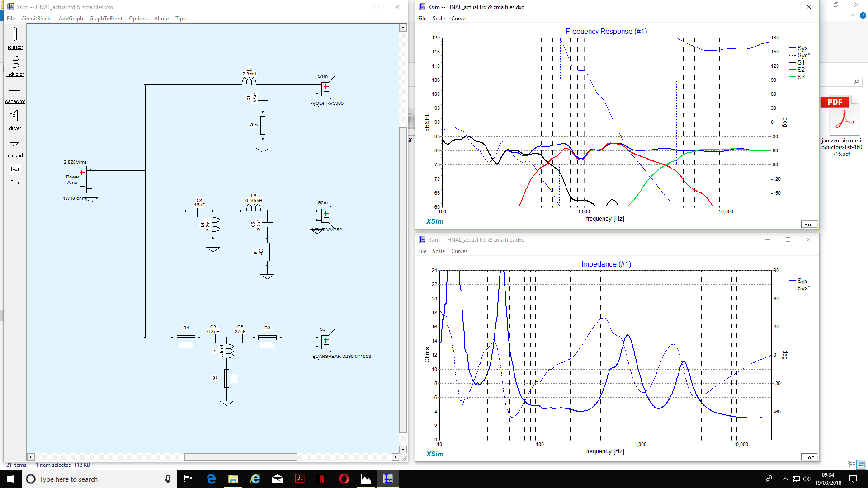The height and width of the screenshot is (488, 868).
Task: Open the AddGraph menu
Action: tap(71, 19)
